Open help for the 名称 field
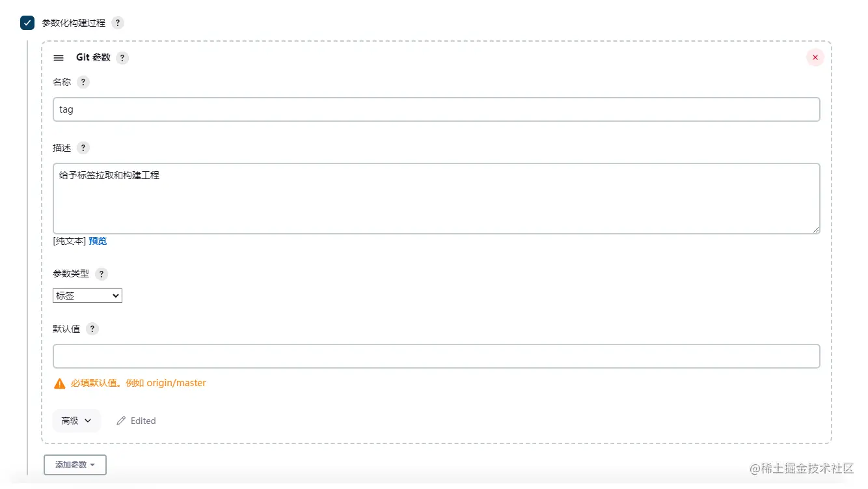 click(x=83, y=82)
